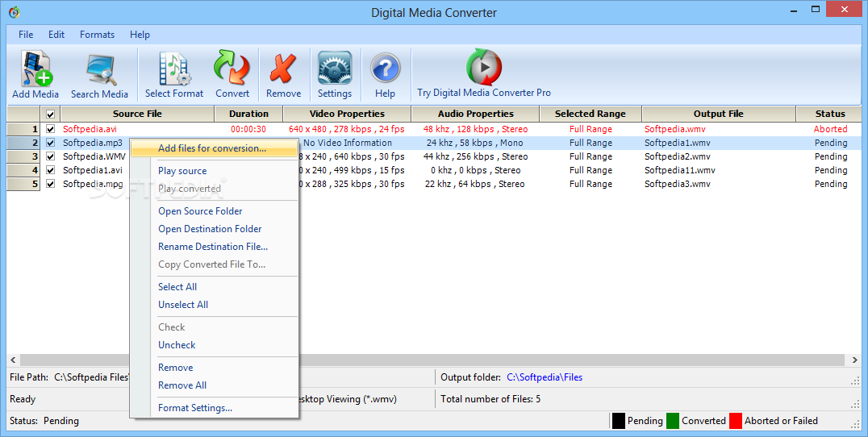Image resolution: width=868 pixels, height=437 pixels.
Task: Open the File menu
Action: coord(26,35)
